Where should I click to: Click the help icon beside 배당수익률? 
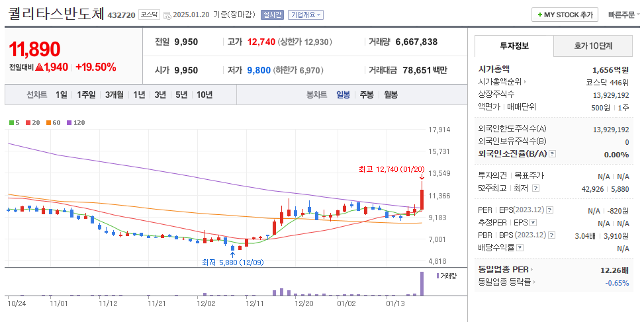[x=520, y=248]
